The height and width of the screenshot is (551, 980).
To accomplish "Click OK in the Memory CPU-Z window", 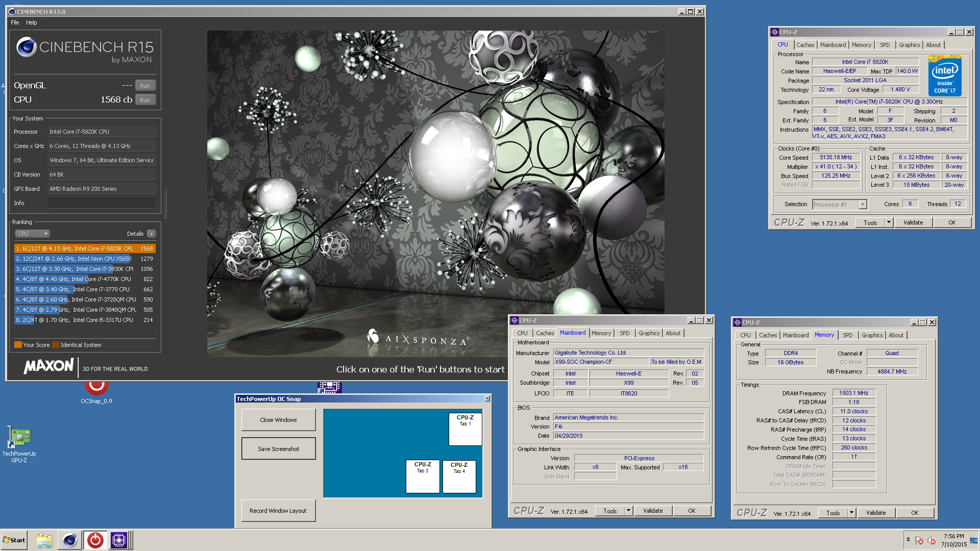I will click(x=915, y=513).
